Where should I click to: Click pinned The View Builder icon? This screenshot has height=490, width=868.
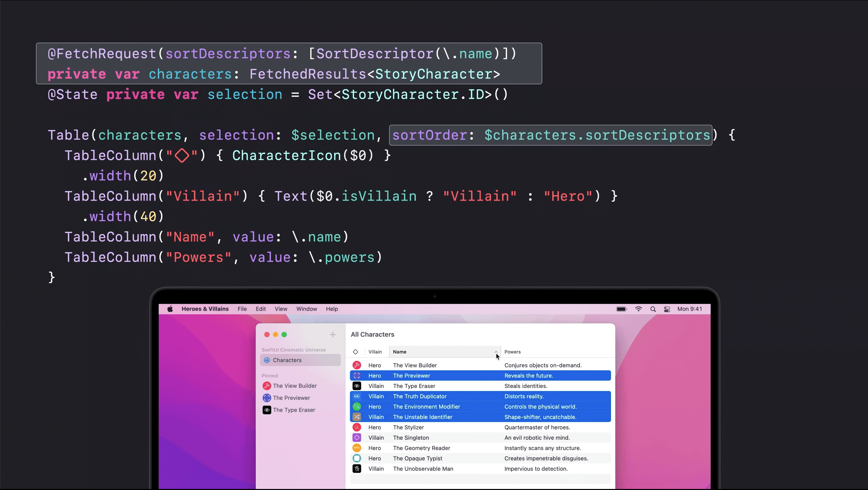pyautogui.click(x=267, y=386)
